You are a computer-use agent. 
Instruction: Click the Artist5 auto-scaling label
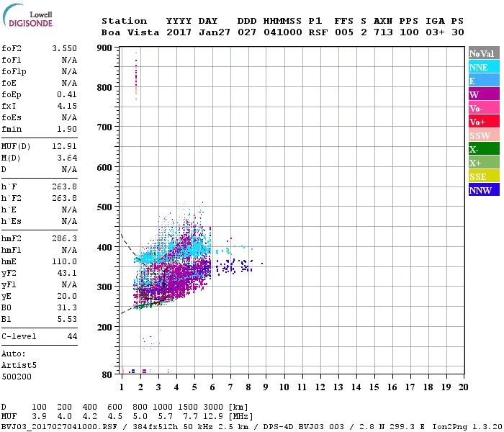pos(19,366)
